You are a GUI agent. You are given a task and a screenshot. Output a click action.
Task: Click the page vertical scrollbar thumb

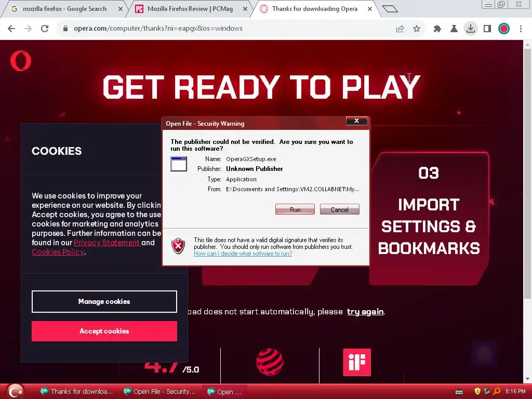[528, 174]
